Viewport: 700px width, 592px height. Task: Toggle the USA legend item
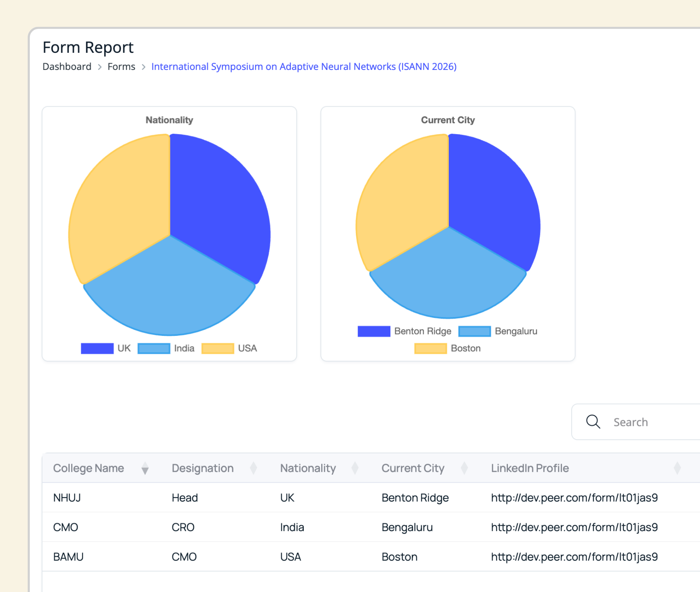pyautogui.click(x=218, y=348)
